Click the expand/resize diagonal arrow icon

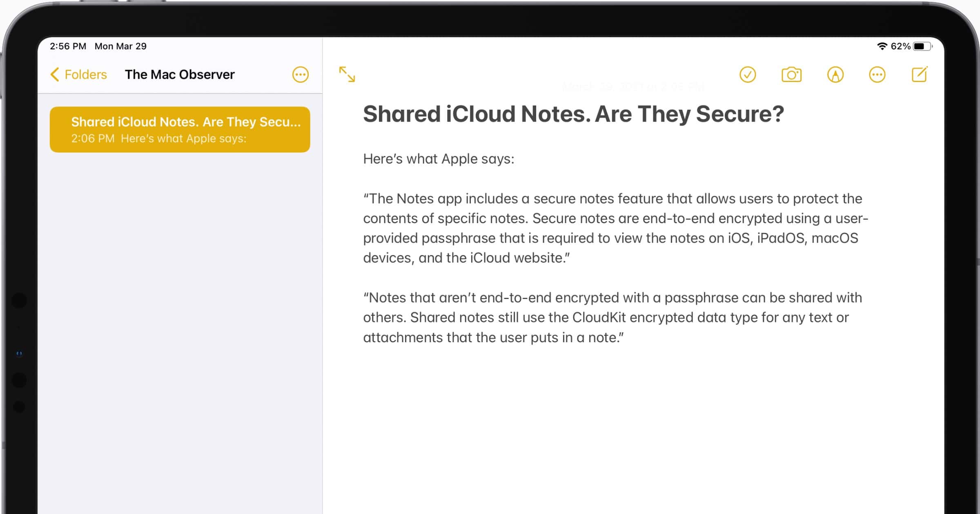tap(347, 74)
